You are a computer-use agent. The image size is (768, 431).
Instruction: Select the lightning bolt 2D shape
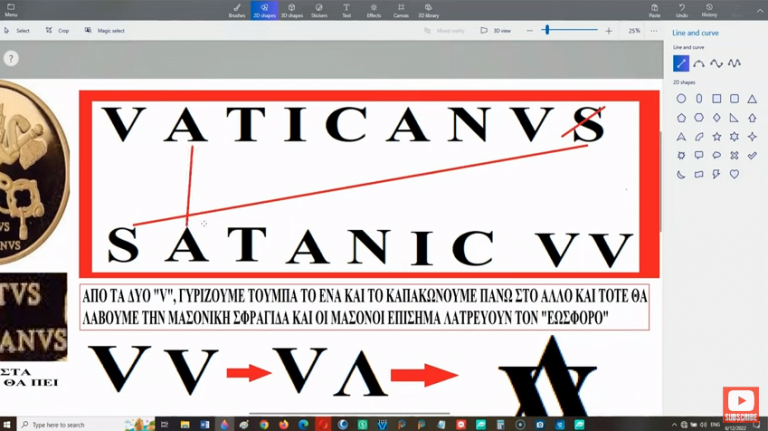click(x=717, y=174)
